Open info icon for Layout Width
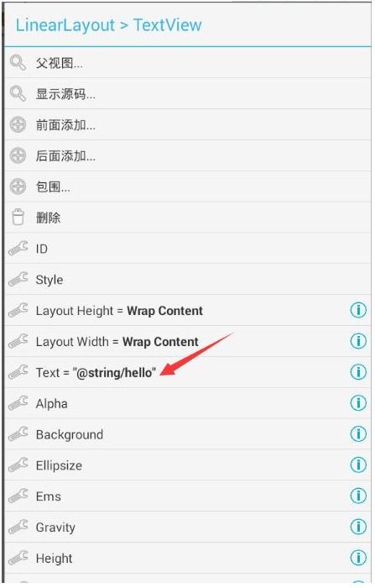The height and width of the screenshot is (588, 375). click(x=358, y=341)
